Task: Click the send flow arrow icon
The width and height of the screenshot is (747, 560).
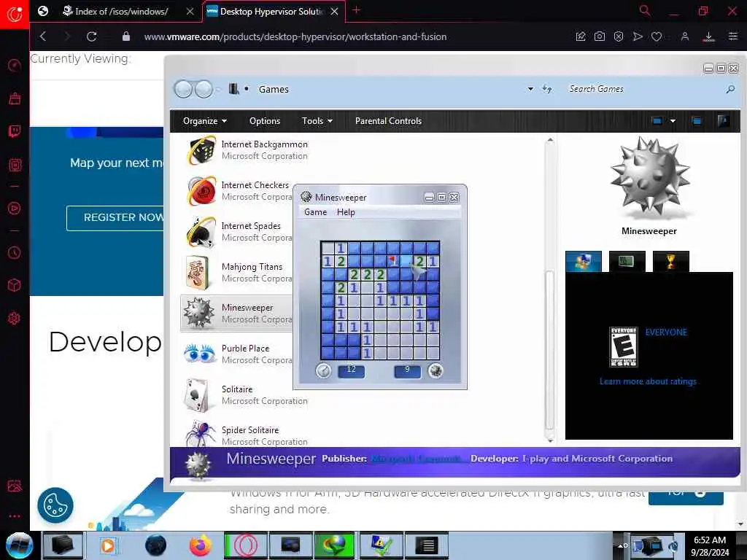Action: (638, 36)
